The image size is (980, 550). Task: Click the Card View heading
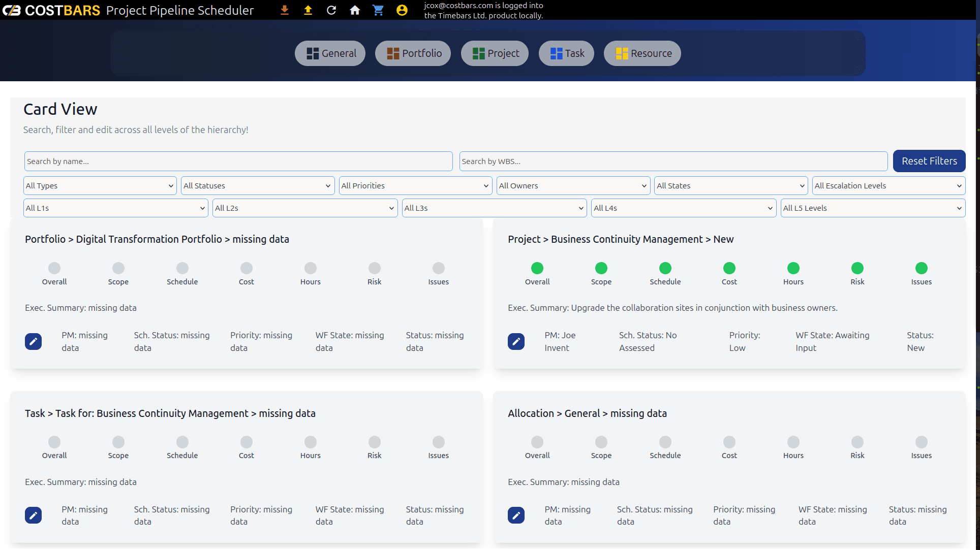(x=60, y=109)
